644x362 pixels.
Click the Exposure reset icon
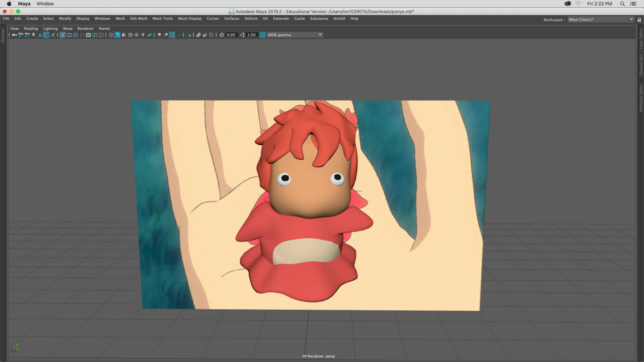222,35
